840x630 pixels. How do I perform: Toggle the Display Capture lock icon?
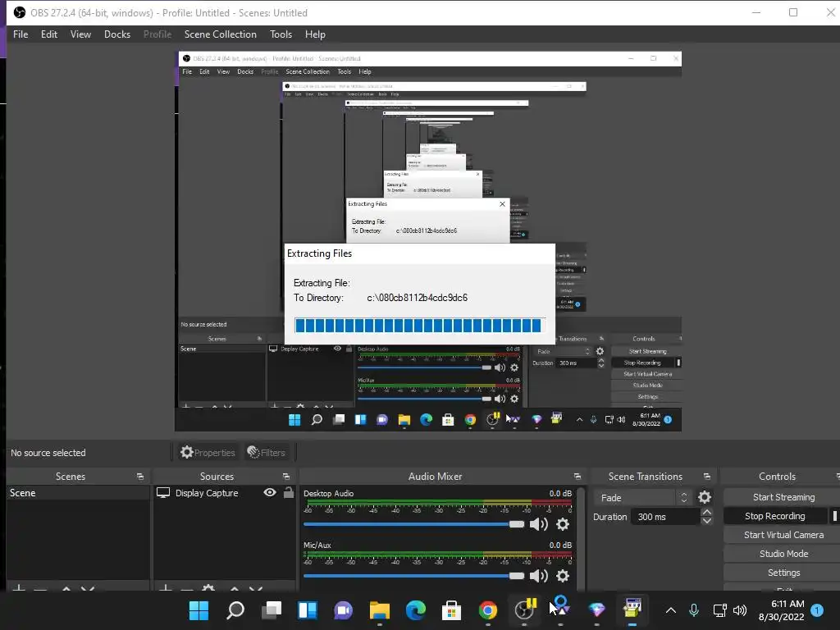(x=288, y=492)
